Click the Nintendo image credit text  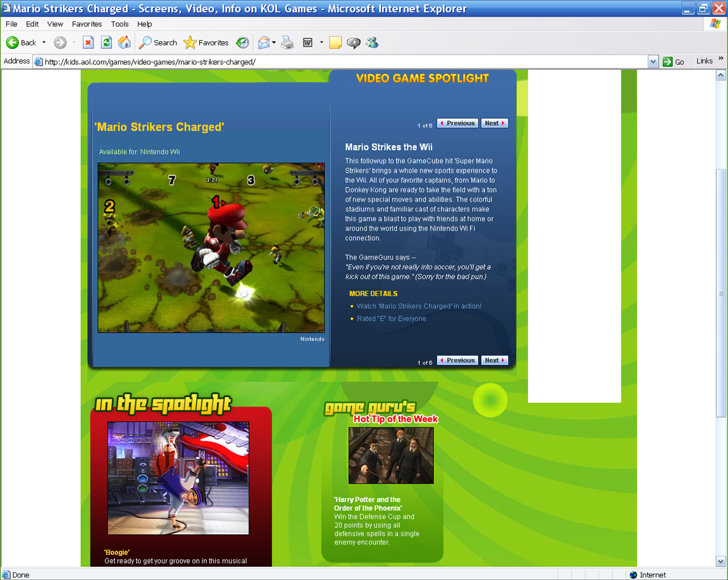click(312, 339)
